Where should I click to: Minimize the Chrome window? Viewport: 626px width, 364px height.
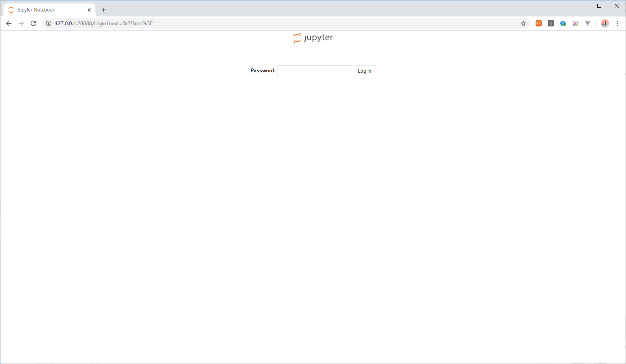tap(582, 6)
